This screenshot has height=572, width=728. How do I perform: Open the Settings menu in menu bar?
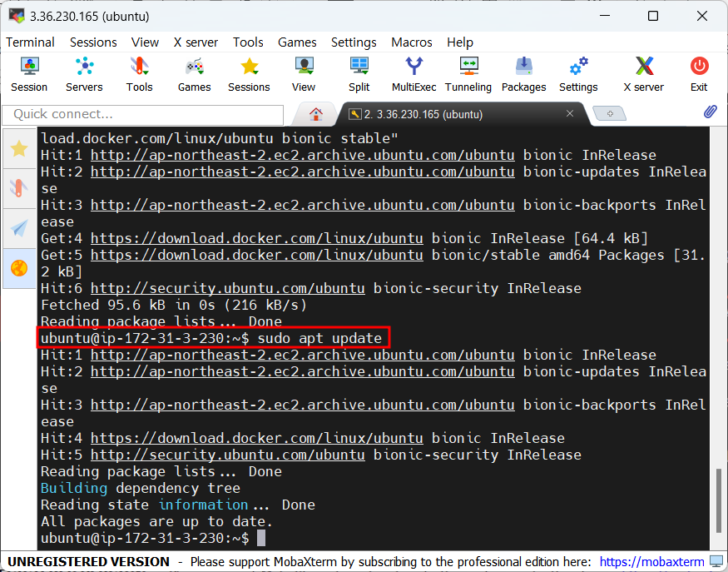point(354,42)
